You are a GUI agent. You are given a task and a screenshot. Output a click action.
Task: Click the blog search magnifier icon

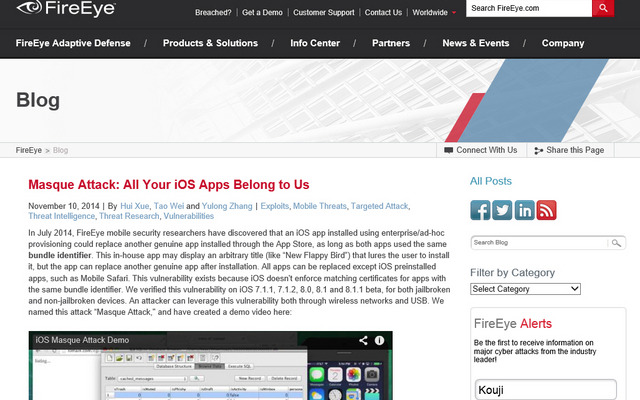click(616, 243)
